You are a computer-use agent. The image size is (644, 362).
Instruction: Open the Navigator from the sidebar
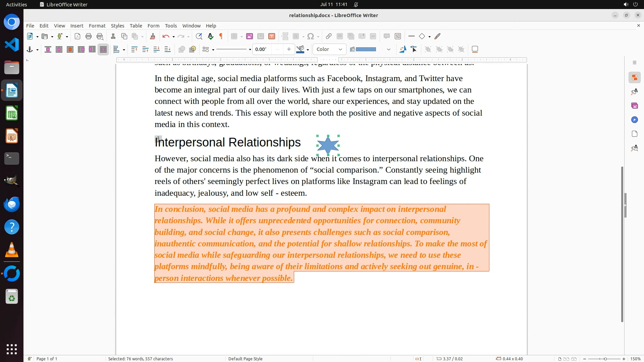(x=634, y=120)
